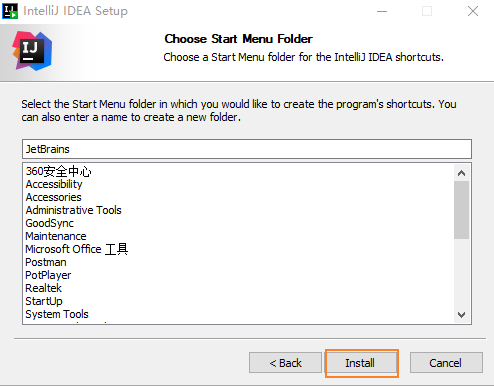Select the PotPlayer folder entry
Image resolution: width=494 pixels, height=386 pixels.
click(48, 275)
